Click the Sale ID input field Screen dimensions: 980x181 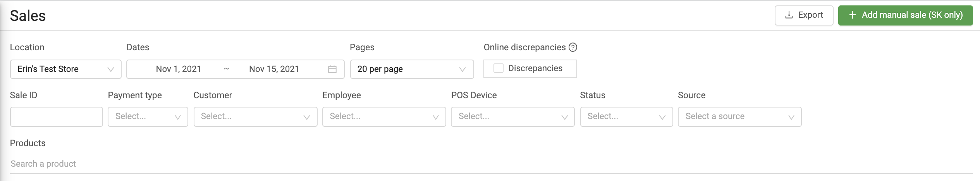click(x=56, y=117)
